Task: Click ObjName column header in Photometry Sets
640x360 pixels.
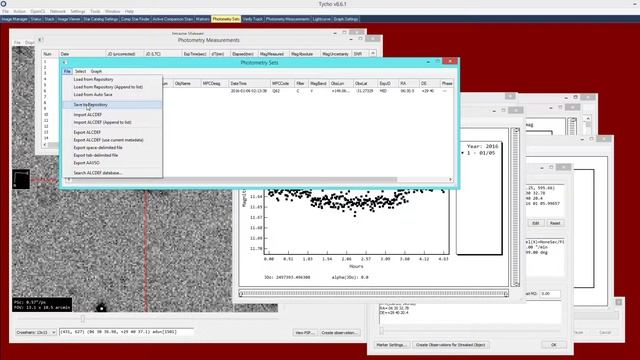Action: pyautogui.click(x=186, y=83)
